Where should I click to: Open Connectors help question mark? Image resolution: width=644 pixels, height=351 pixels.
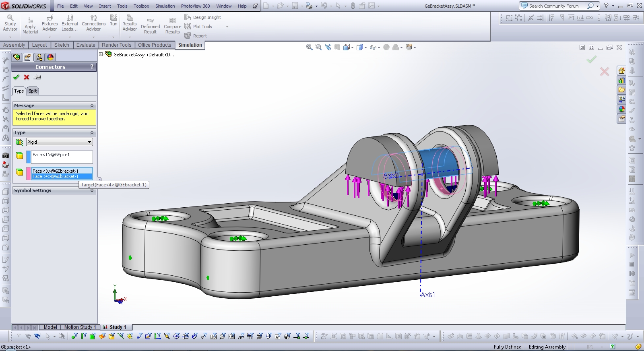pyautogui.click(x=92, y=67)
